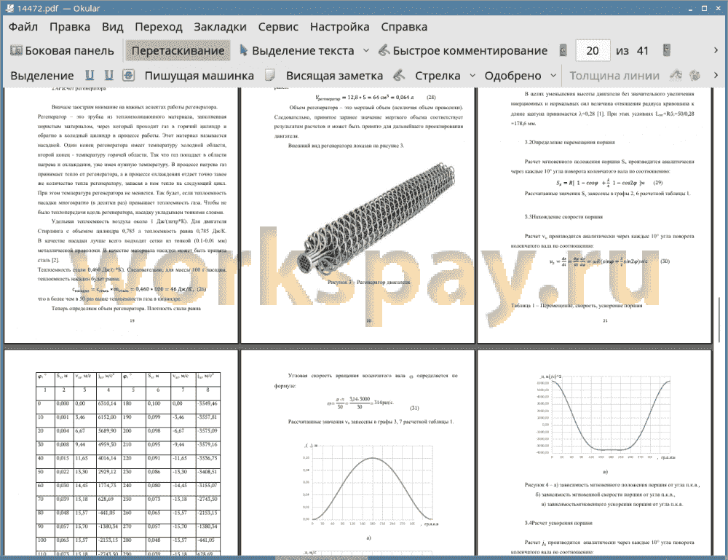728x560 pixels.
Task: Click the heading "3.2 Определение перемещения поршня"
Action: [569, 142]
